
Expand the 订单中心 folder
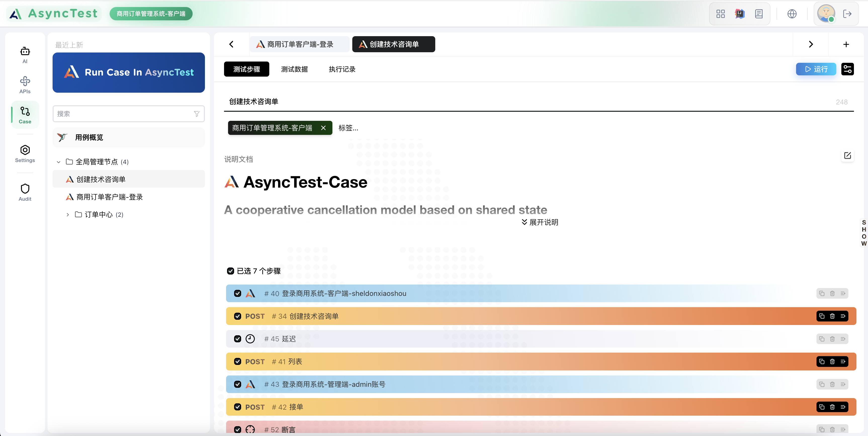pos(67,214)
